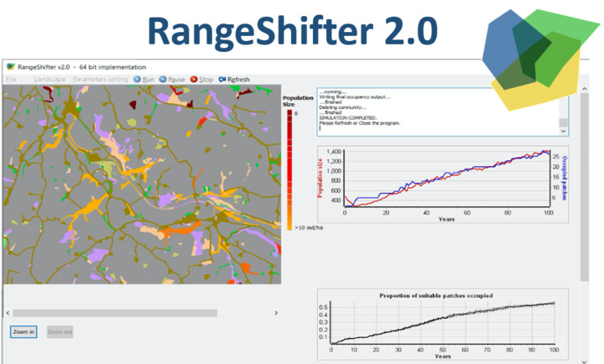Click the 'SIMULATION COMPLETED.' log line

pos(347,118)
